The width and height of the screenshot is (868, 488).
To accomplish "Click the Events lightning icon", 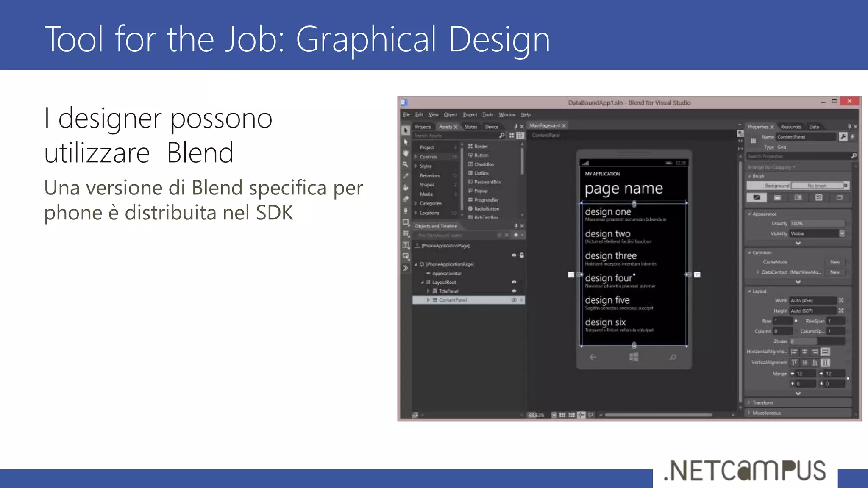I will [x=852, y=136].
